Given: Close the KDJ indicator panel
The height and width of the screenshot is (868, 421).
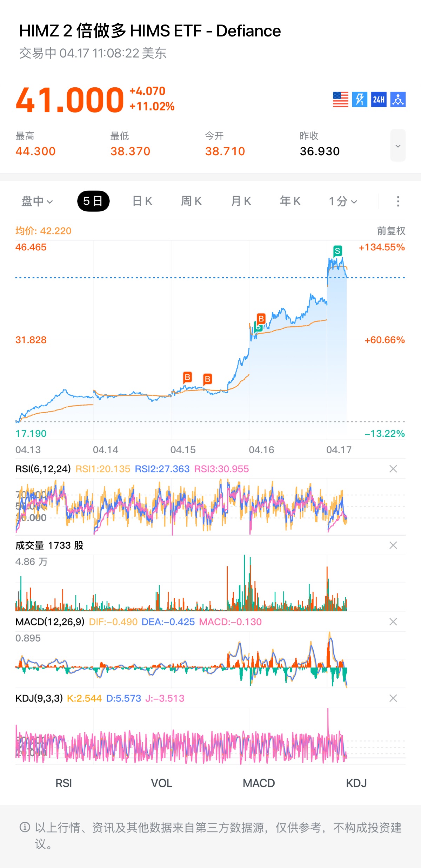Looking at the screenshot, I should pos(393,698).
